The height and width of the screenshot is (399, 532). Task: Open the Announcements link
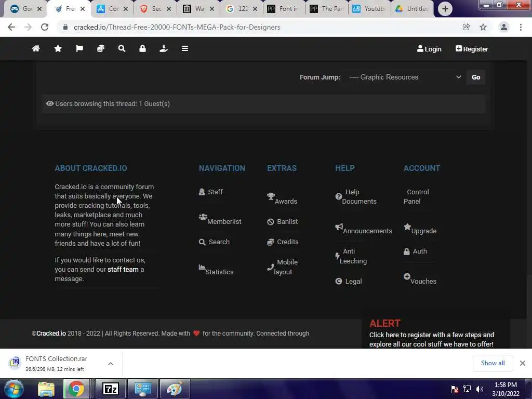[x=364, y=229]
